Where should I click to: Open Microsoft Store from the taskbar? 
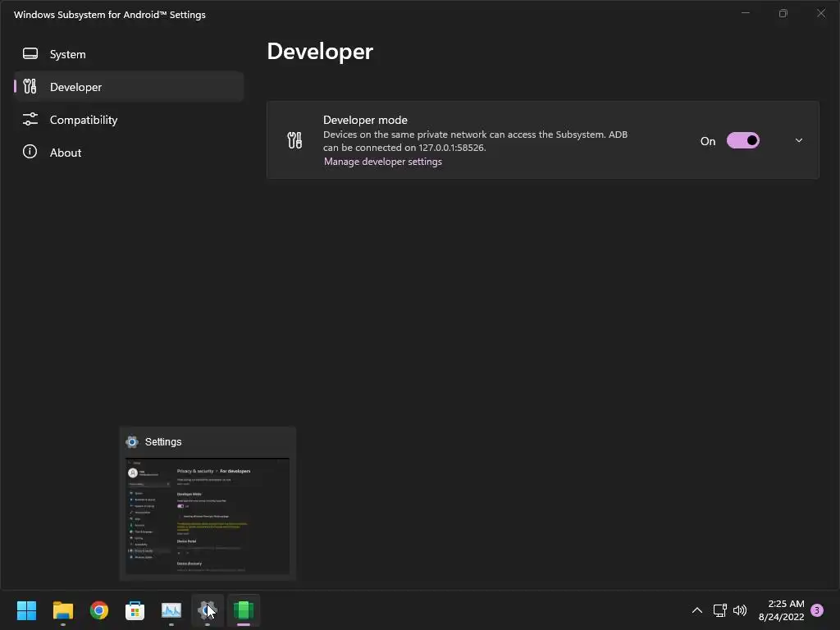click(x=135, y=610)
